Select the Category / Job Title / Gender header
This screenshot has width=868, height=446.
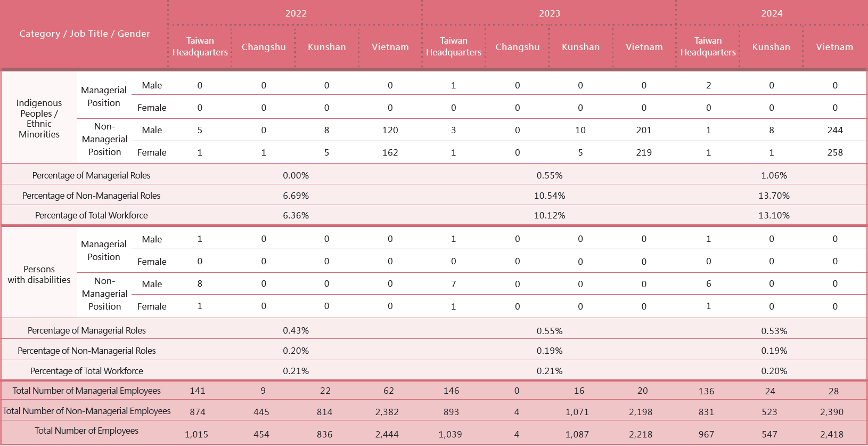pos(85,34)
